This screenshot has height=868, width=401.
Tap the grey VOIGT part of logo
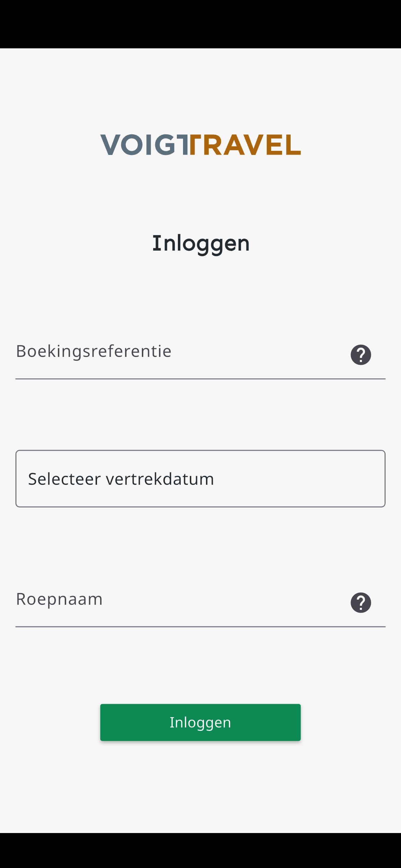click(144, 145)
